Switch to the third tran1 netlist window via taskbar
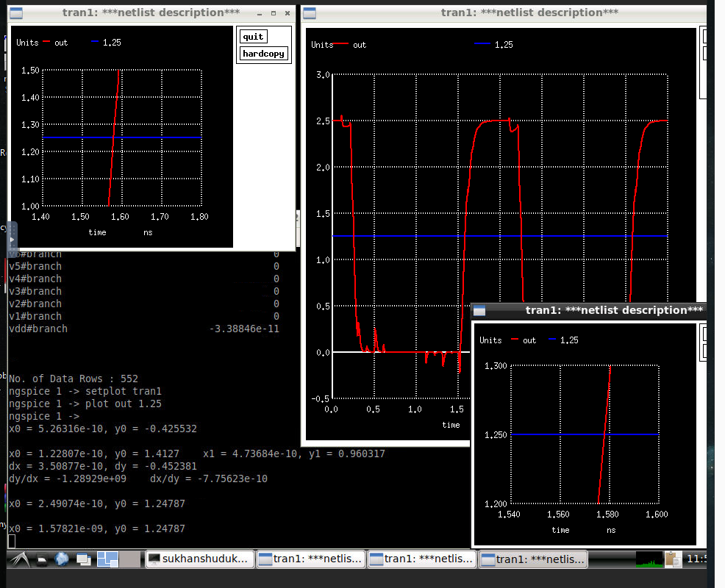This screenshot has height=588, width=725. click(x=531, y=559)
